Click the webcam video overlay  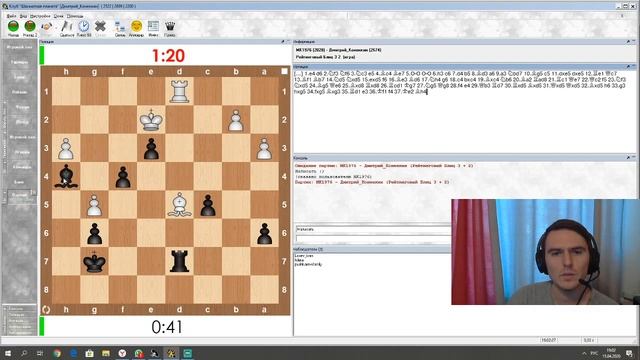[x=545, y=252]
